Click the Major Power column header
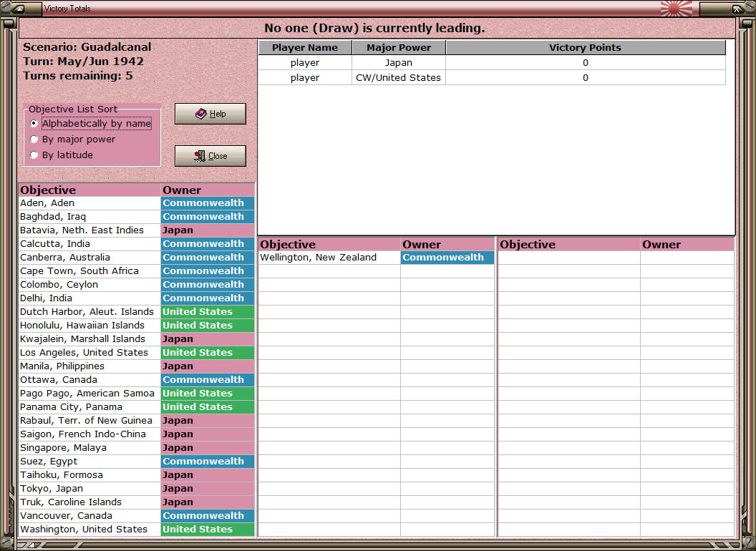This screenshot has height=551, width=756. (399, 47)
